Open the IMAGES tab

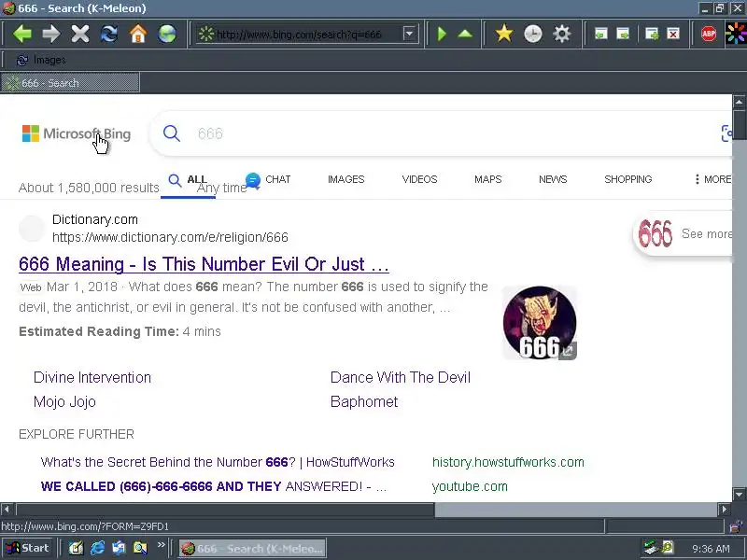pyautogui.click(x=345, y=179)
